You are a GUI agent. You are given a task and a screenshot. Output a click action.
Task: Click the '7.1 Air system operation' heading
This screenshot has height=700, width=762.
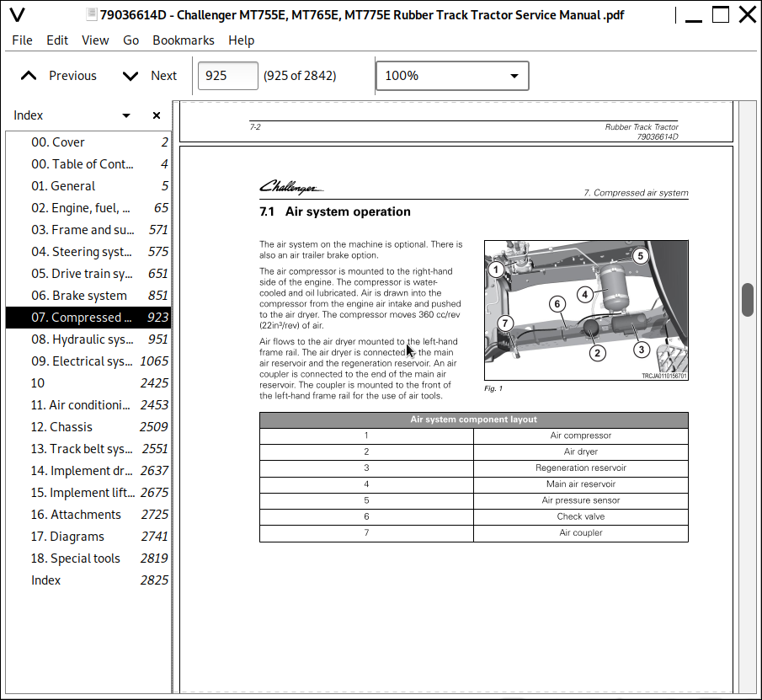(x=335, y=211)
